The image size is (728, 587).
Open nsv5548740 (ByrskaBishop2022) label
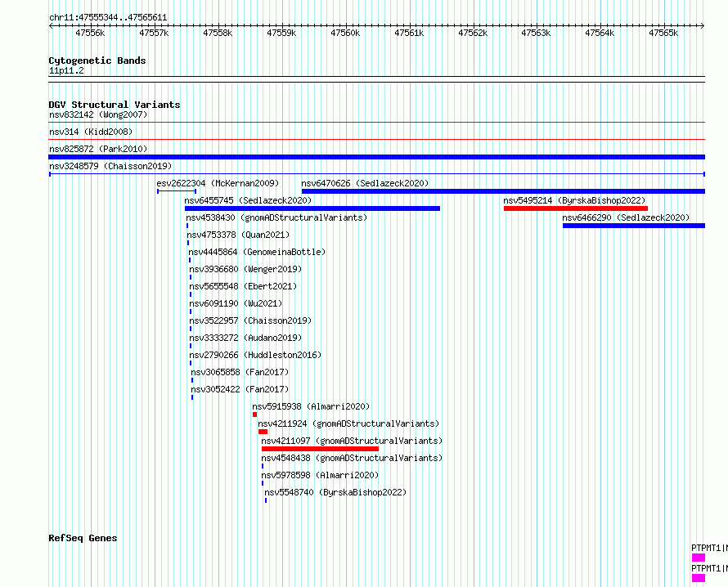(x=335, y=492)
